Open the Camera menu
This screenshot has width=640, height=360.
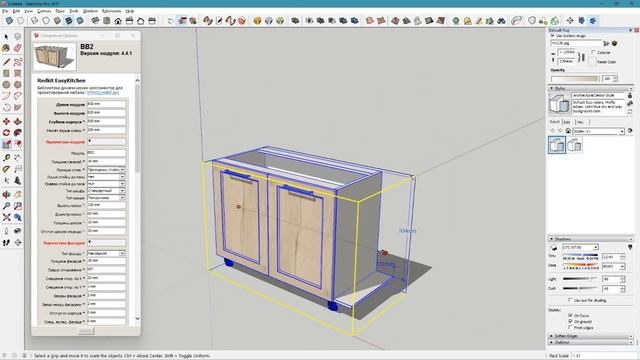coord(44,11)
